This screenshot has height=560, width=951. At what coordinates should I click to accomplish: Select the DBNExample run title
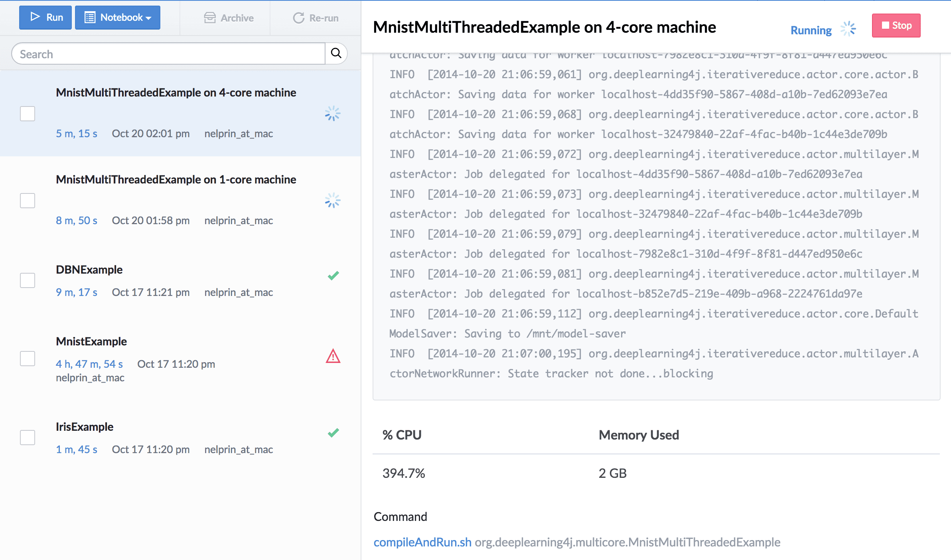[89, 270]
